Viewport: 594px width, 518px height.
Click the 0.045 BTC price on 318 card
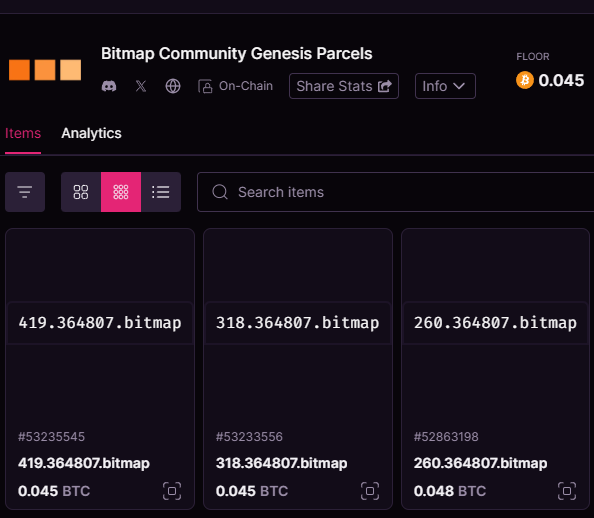coord(252,491)
